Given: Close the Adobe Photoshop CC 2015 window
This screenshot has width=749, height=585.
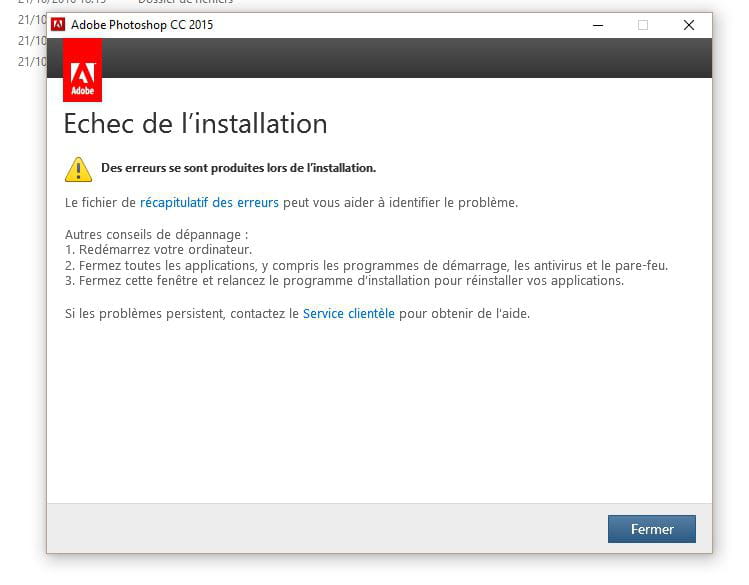Looking at the screenshot, I should click(x=688, y=25).
